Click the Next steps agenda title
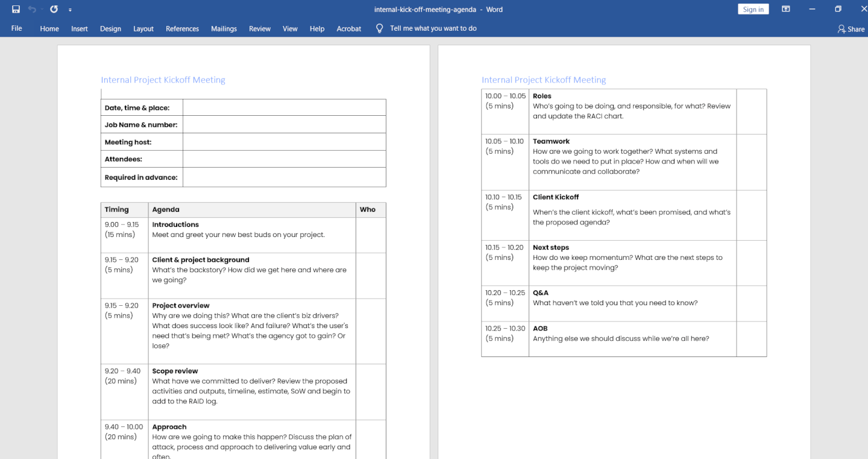868x459 pixels. pyautogui.click(x=551, y=247)
